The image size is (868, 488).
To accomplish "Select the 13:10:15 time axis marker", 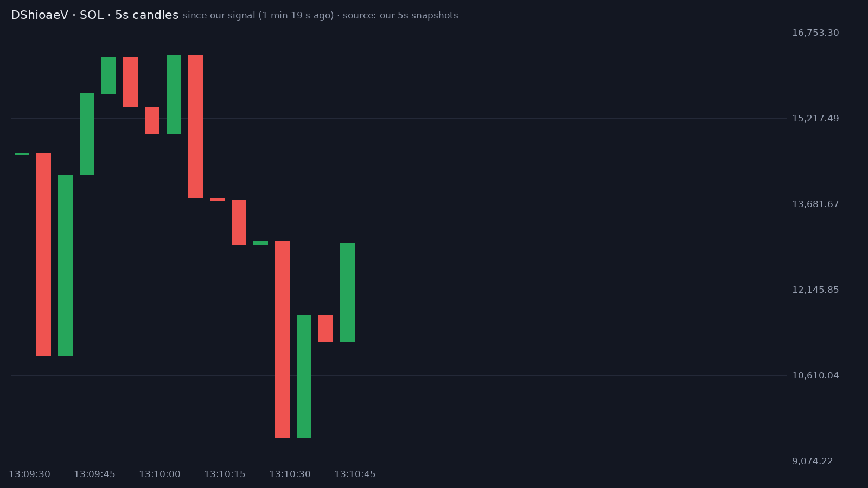I will (225, 474).
